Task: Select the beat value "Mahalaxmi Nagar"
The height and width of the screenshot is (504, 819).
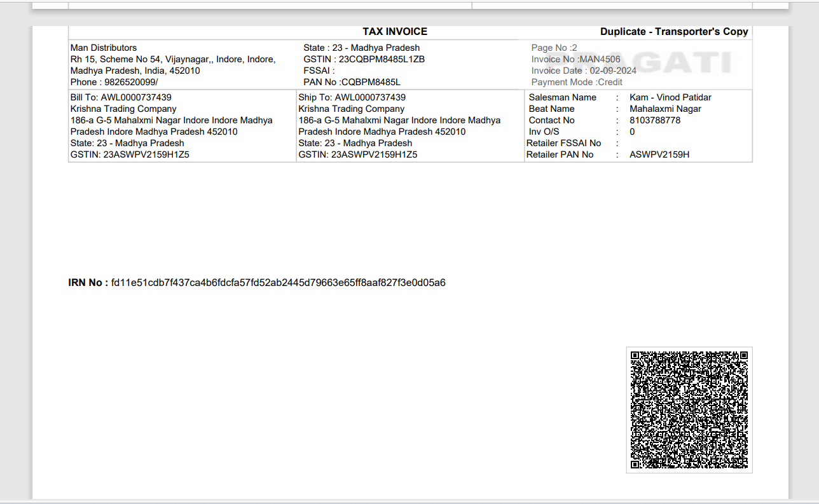Action: pos(665,109)
